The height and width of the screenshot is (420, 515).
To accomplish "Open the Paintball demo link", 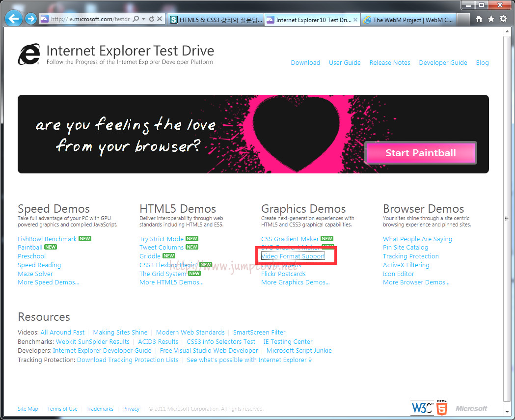I will (30, 247).
